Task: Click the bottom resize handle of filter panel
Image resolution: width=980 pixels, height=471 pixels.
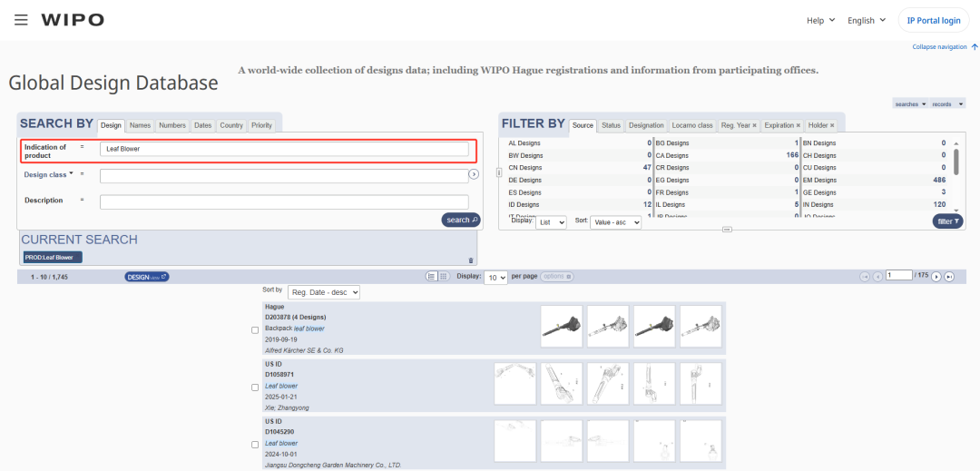Action: (x=727, y=230)
